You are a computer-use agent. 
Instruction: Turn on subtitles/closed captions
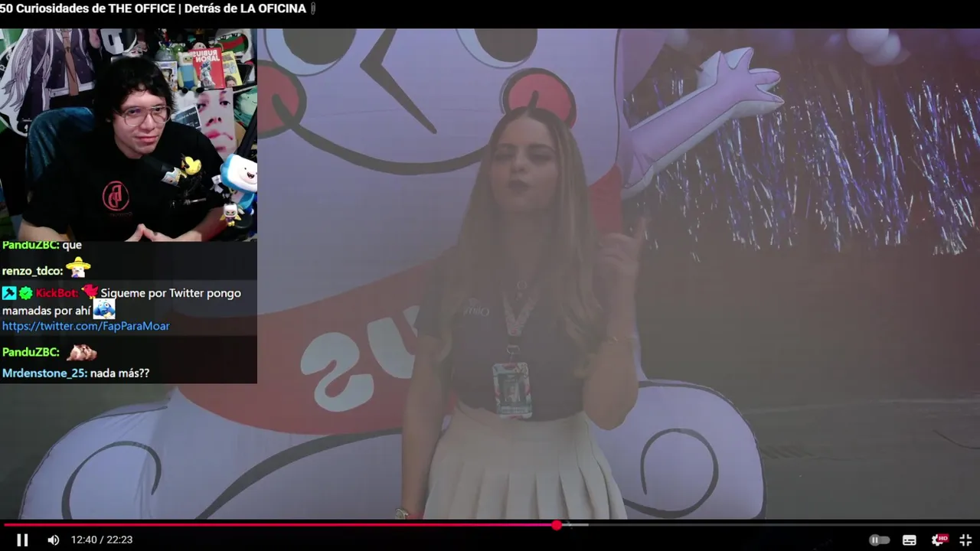click(910, 540)
